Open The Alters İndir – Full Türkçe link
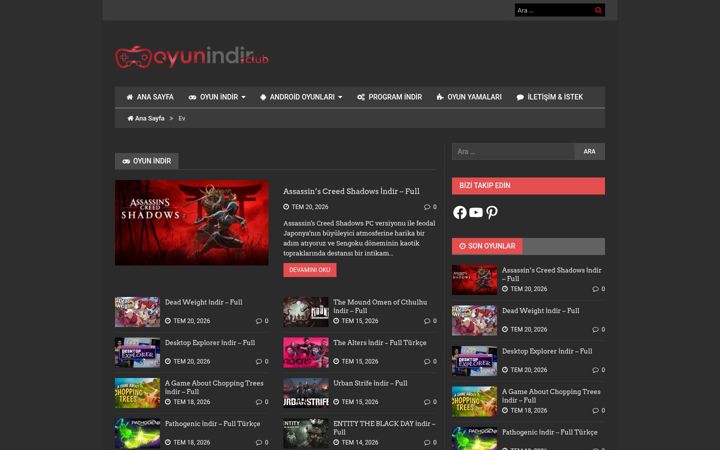Viewport: 720px width, 450px height. tap(380, 343)
